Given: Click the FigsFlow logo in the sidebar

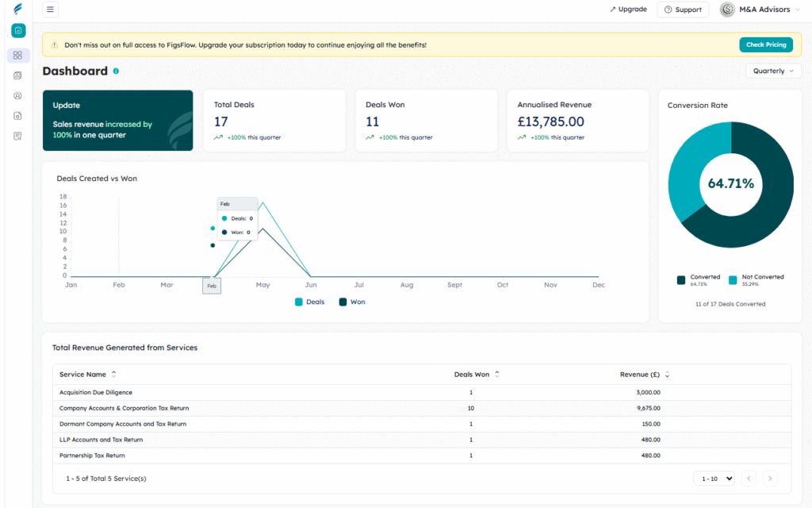Looking at the screenshot, I should click(x=17, y=10).
